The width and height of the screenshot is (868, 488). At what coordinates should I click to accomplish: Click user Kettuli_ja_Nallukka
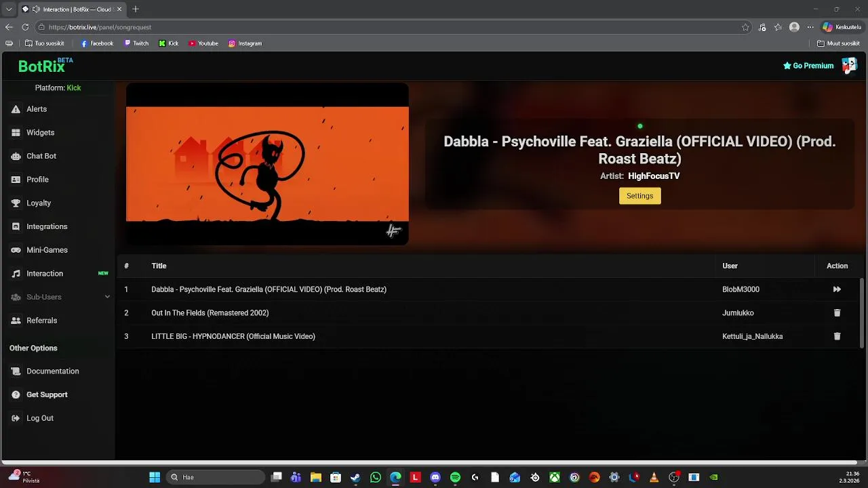752,336
